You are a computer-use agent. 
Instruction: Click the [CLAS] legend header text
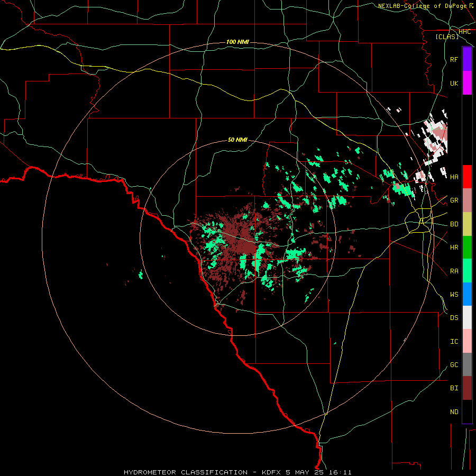(x=447, y=36)
